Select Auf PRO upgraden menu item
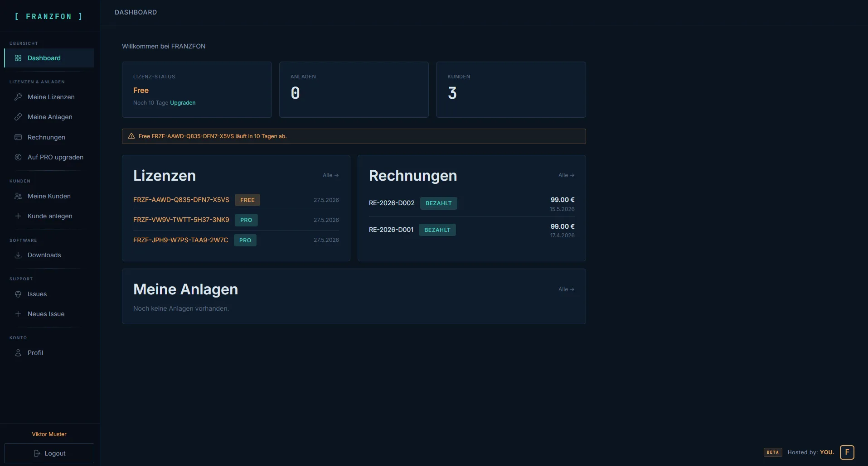 click(49, 157)
